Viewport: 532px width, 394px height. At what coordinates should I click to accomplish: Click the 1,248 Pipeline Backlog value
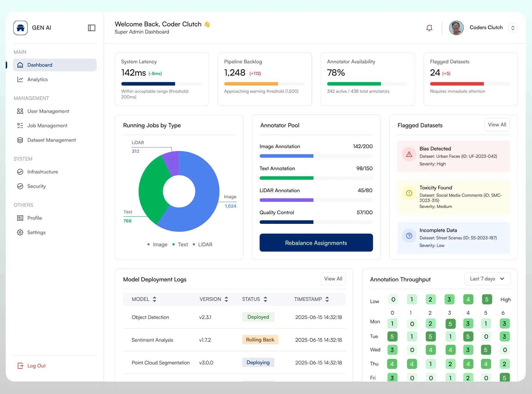click(x=235, y=73)
